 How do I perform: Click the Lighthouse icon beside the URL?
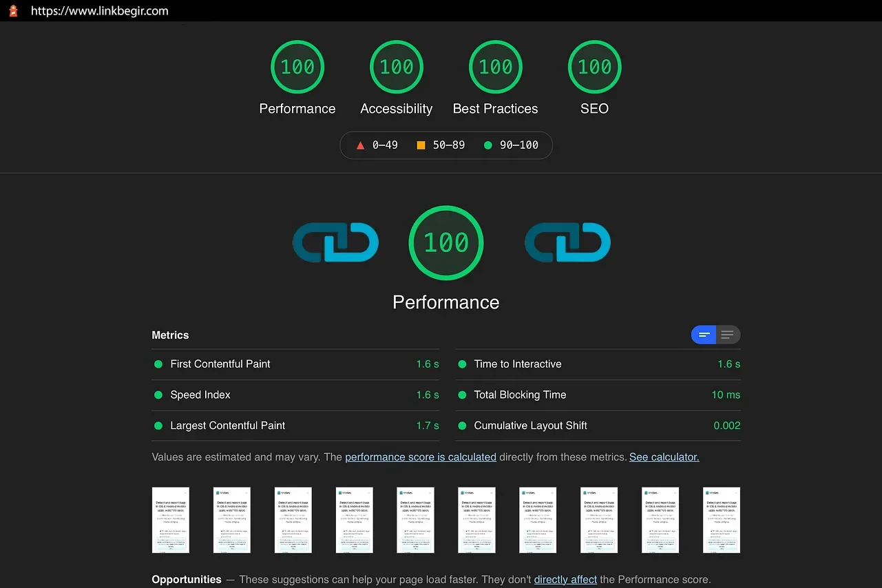pyautogui.click(x=13, y=11)
